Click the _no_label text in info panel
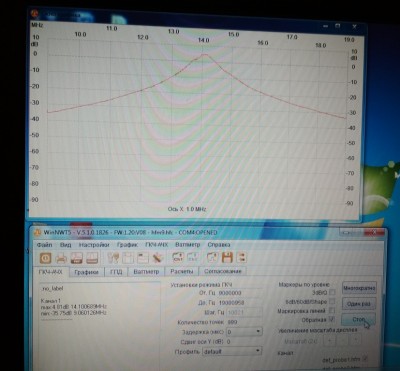The height and width of the screenshot is (371, 400). [x=52, y=288]
